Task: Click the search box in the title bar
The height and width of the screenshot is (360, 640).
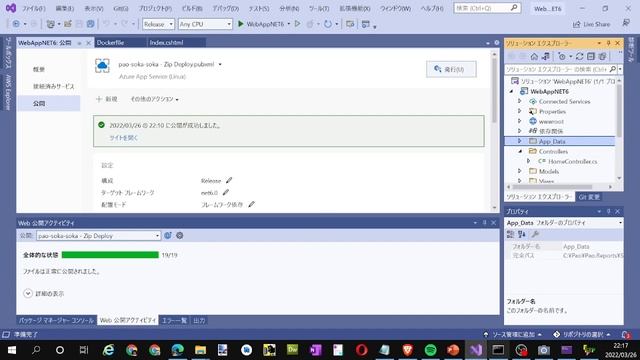Action: [487, 8]
